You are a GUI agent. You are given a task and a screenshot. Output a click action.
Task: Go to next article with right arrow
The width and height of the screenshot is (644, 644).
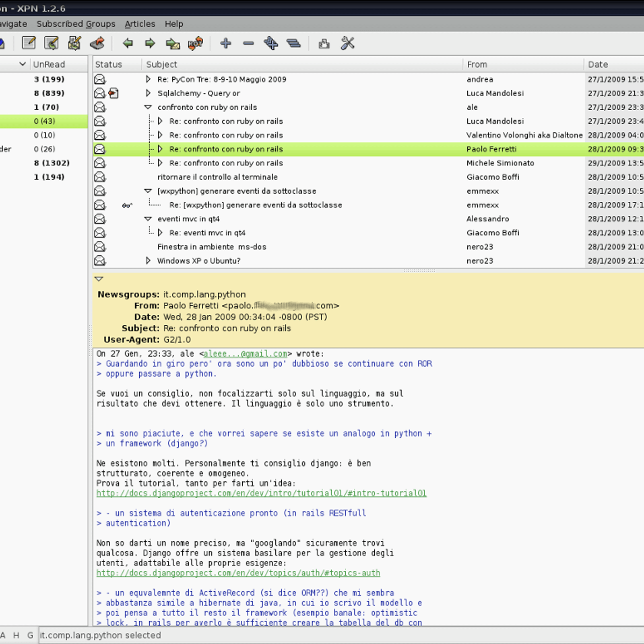(x=150, y=43)
